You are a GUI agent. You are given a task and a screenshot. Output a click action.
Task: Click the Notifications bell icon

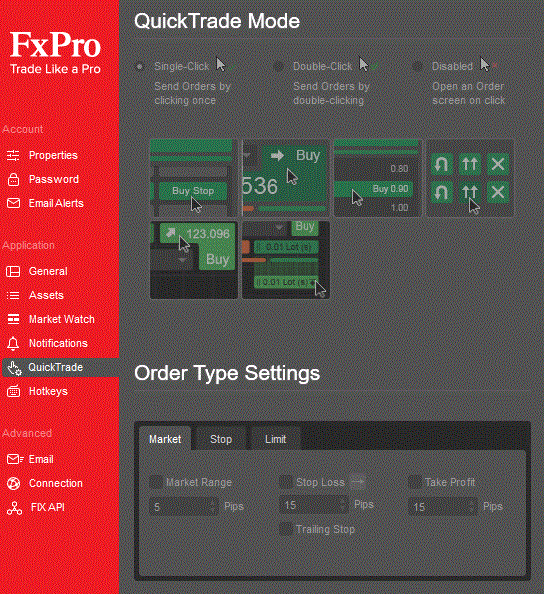tap(13, 343)
